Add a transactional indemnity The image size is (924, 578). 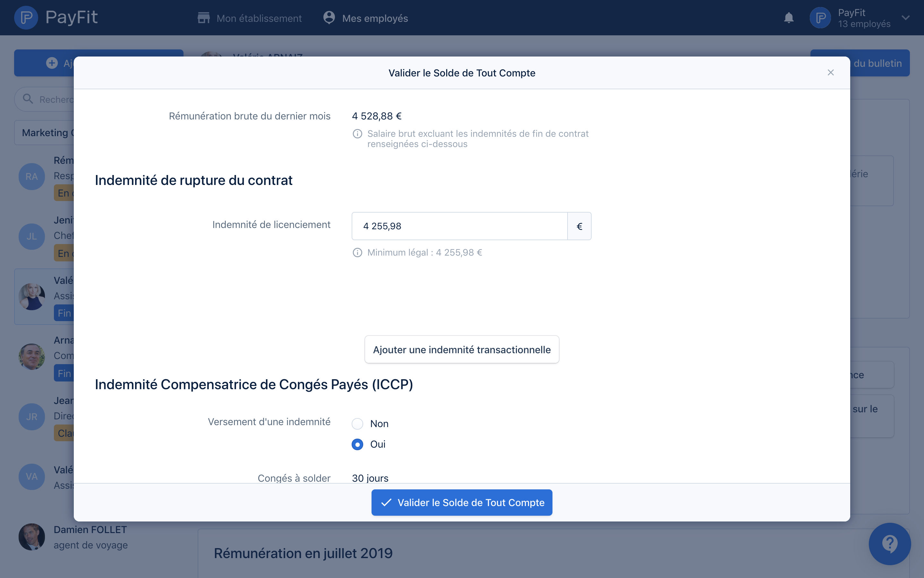pos(462,349)
